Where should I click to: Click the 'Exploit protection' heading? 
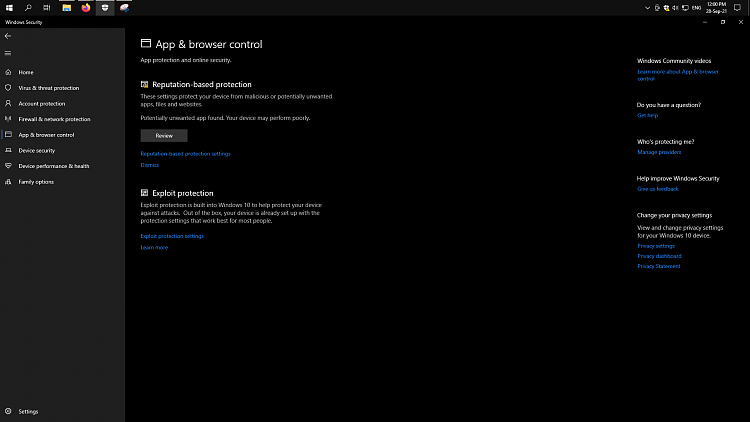183,193
